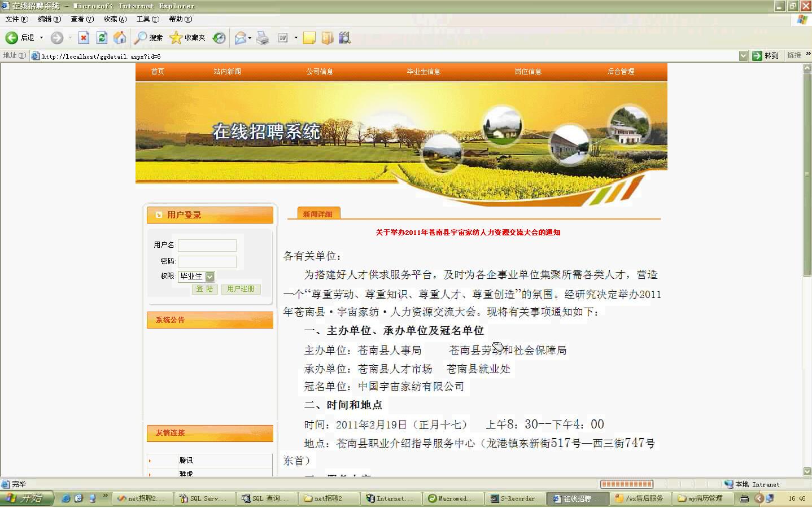Go to 首页 in site navigation
812x508 pixels.
pos(158,72)
